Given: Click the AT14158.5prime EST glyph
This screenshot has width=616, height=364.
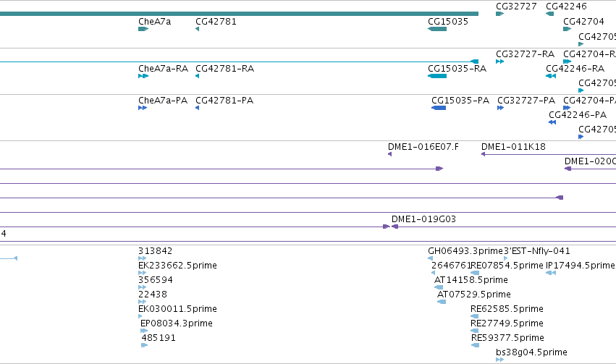Looking at the screenshot, I should point(439,287).
